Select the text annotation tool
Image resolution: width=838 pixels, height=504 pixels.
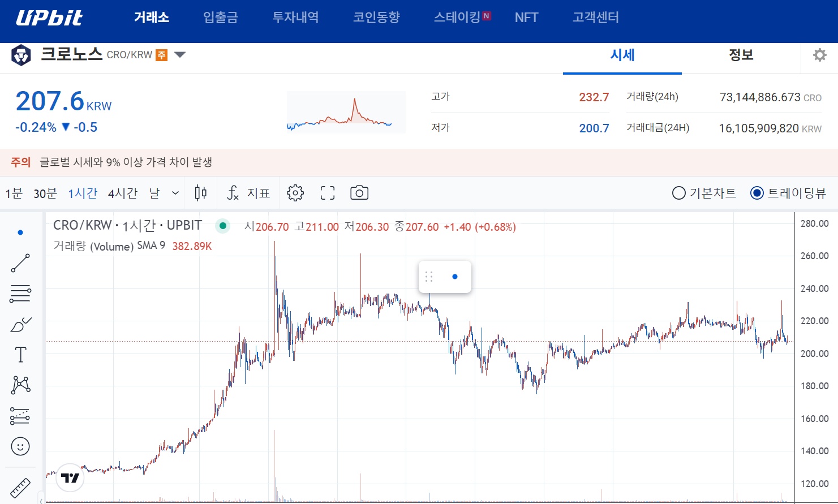[20, 355]
